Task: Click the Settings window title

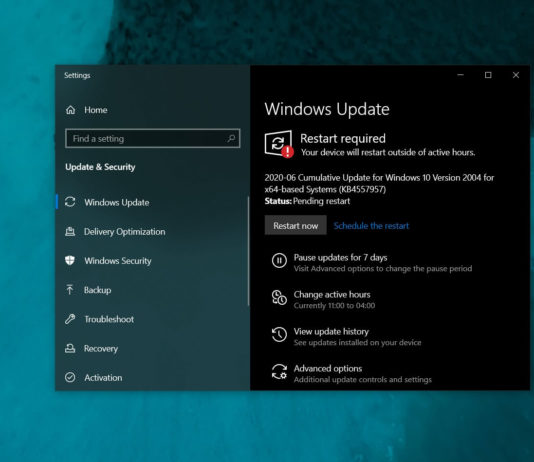Action: (77, 76)
